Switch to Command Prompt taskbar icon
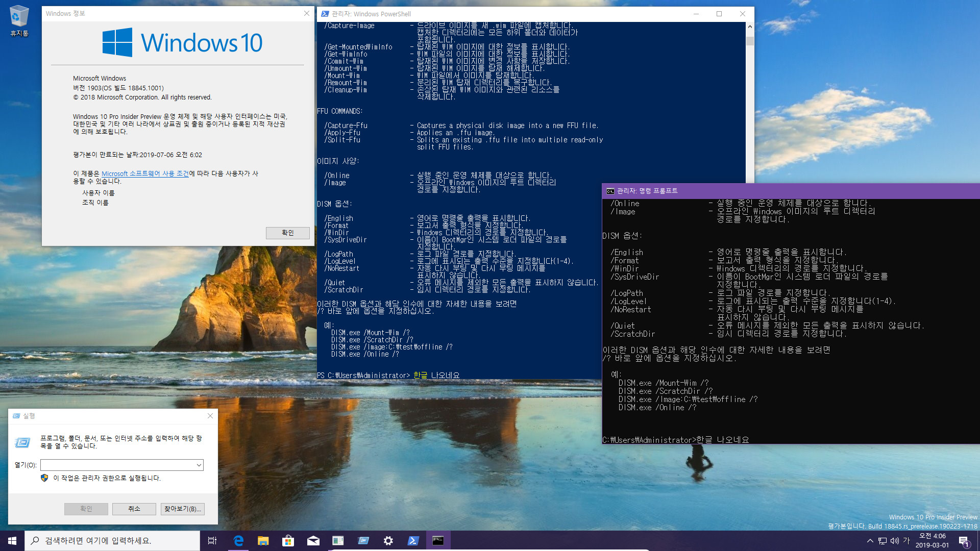Viewport: 980px width, 551px height. point(438,541)
